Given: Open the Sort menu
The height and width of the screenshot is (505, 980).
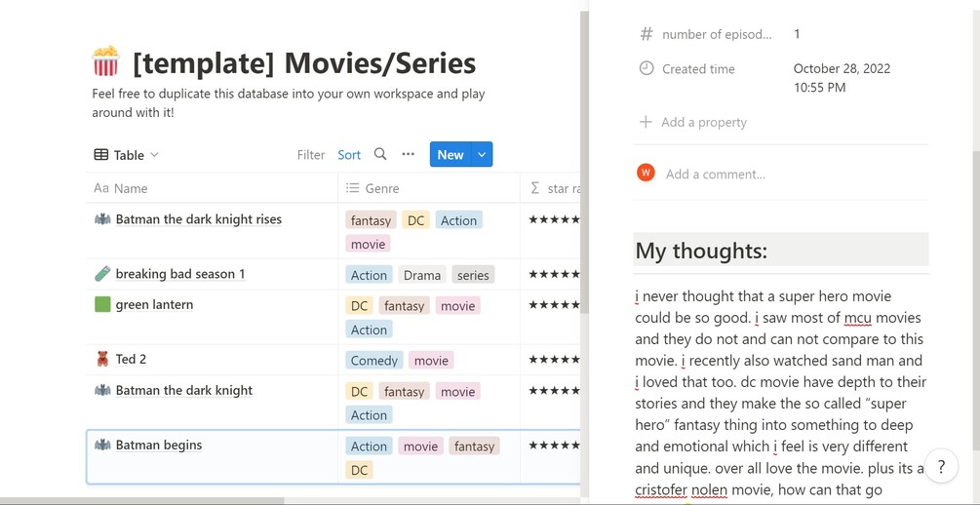Looking at the screenshot, I should coord(349,155).
